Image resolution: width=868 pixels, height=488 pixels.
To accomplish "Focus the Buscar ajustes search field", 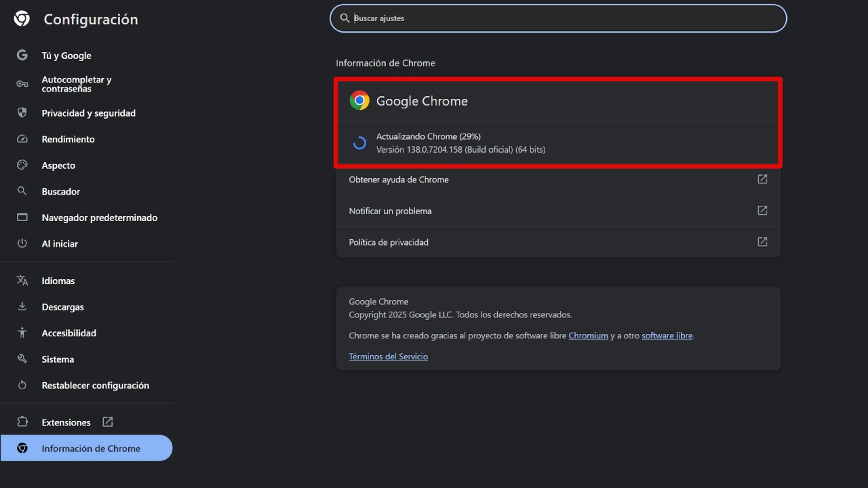I will click(x=558, y=18).
